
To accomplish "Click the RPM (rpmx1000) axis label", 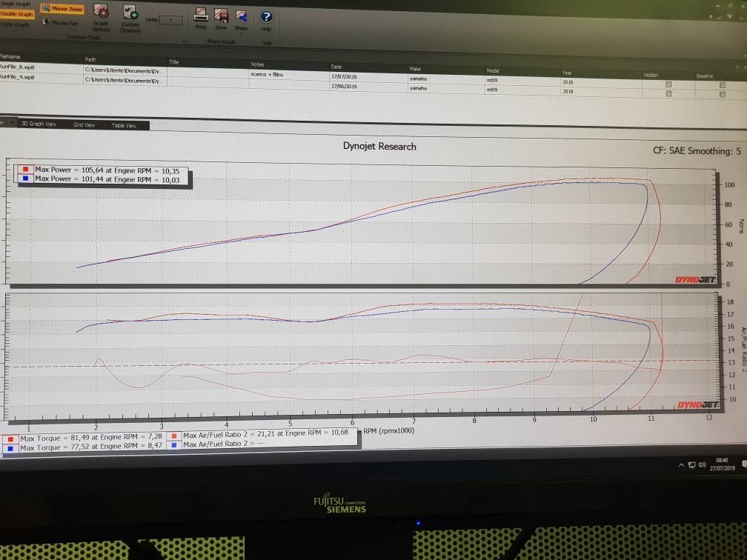I will pyautogui.click(x=389, y=430).
